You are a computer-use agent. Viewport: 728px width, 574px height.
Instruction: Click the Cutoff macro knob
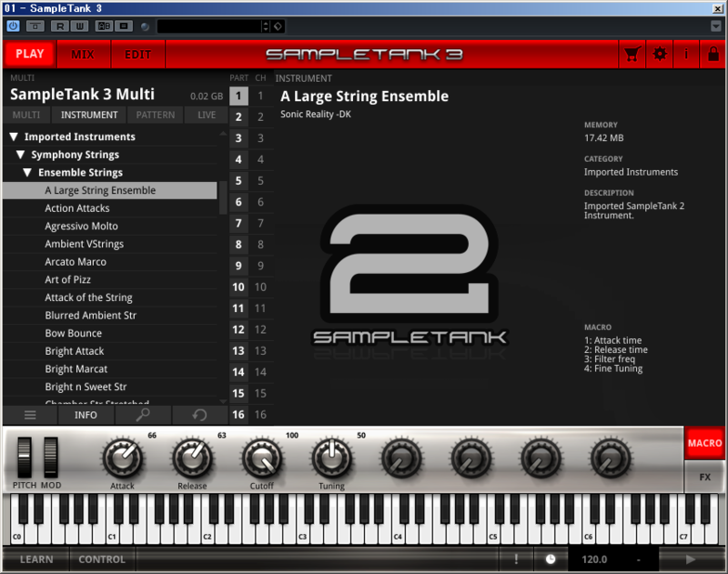click(262, 458)
